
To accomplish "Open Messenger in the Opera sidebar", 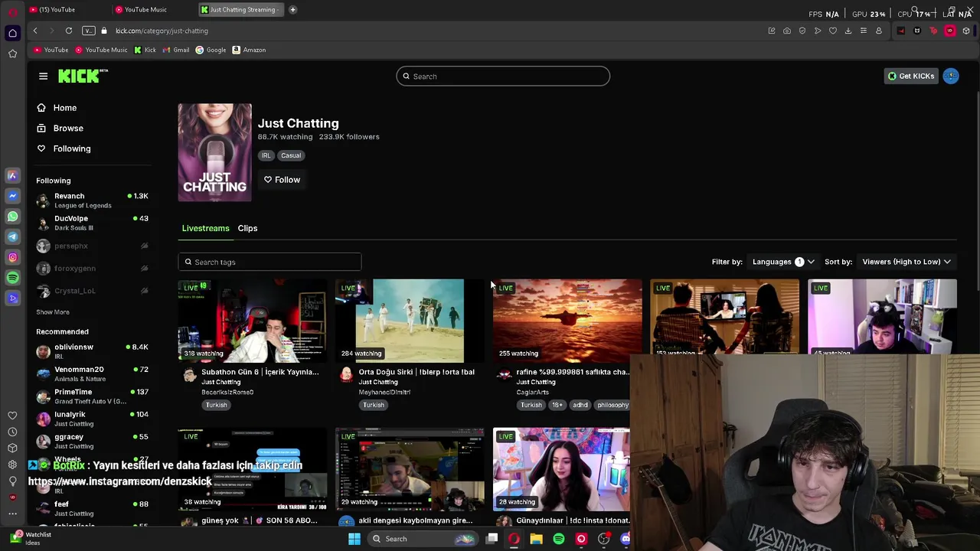I will [x=12, y=196].
